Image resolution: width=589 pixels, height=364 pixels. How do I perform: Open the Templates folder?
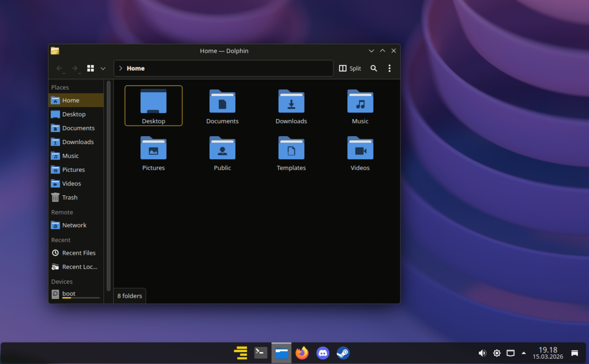(291, 153)
